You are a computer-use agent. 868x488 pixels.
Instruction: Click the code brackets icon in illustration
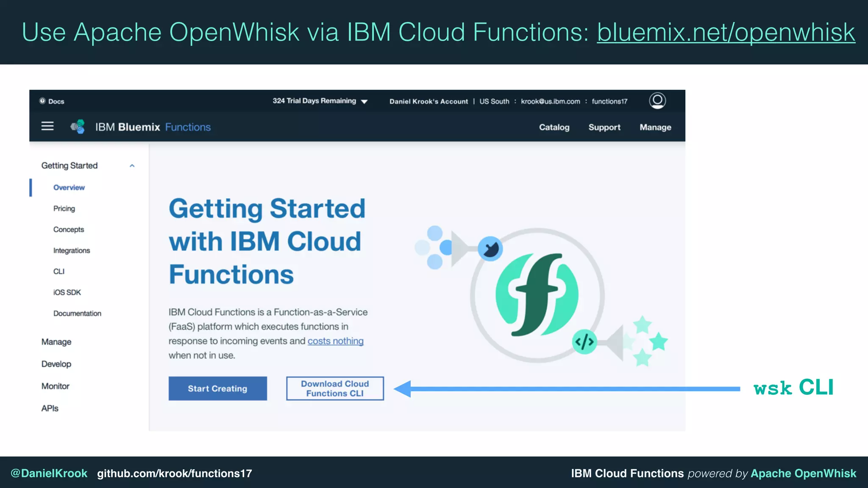click(584, 341)
